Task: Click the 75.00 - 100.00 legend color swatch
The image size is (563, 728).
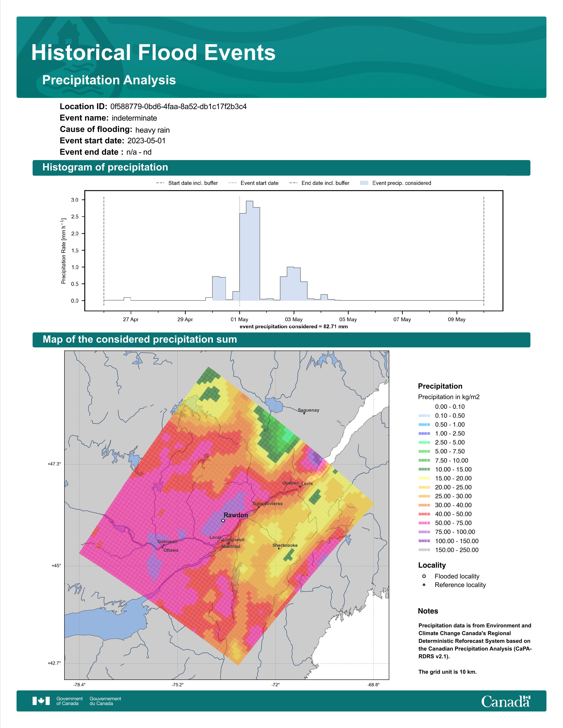Action: click(424, 532)
